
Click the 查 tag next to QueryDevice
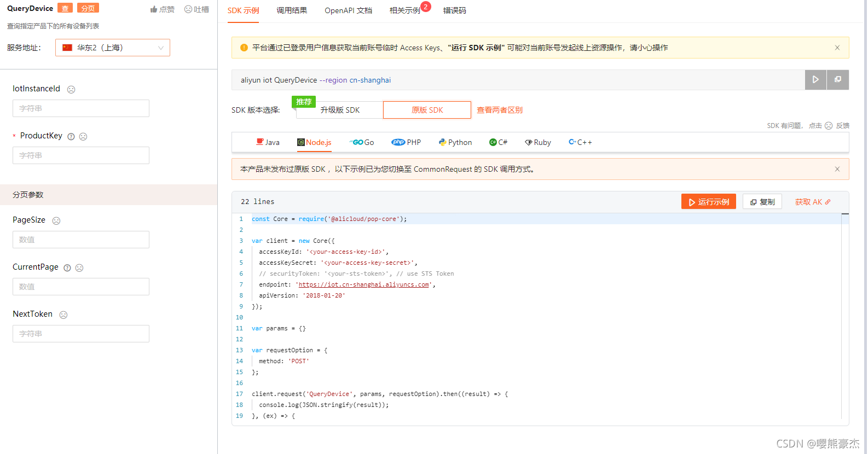pos(65,8)
